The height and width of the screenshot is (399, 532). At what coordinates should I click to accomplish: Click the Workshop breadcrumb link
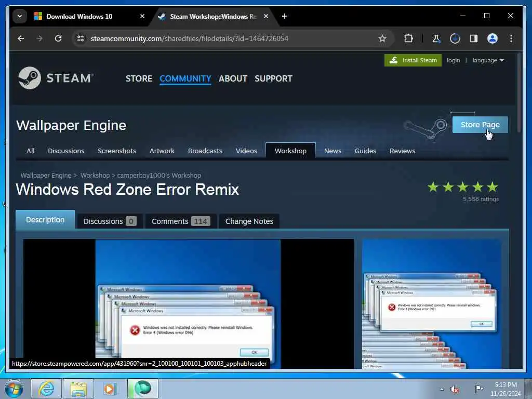coord(95,176)
